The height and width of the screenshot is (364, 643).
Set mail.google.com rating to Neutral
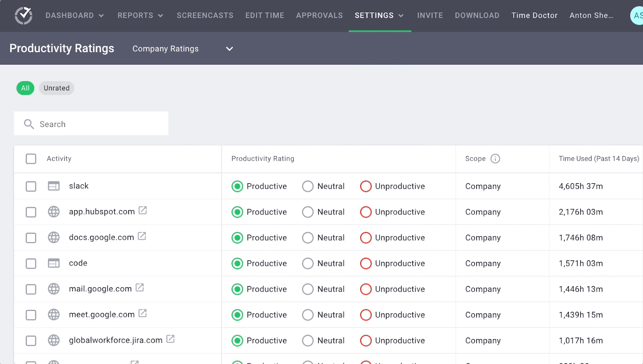308,289
